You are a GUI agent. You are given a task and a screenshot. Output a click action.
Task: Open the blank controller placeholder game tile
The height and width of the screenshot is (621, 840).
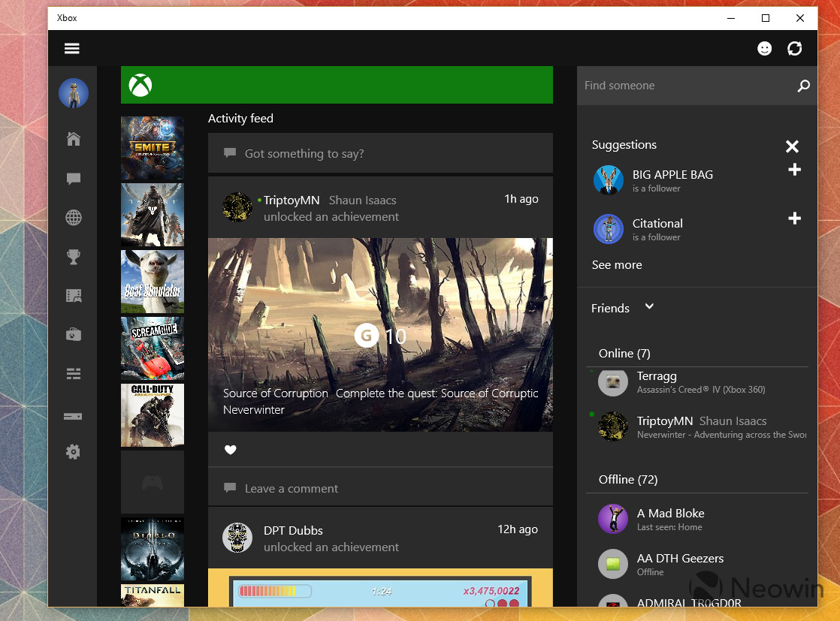[153, 482]
